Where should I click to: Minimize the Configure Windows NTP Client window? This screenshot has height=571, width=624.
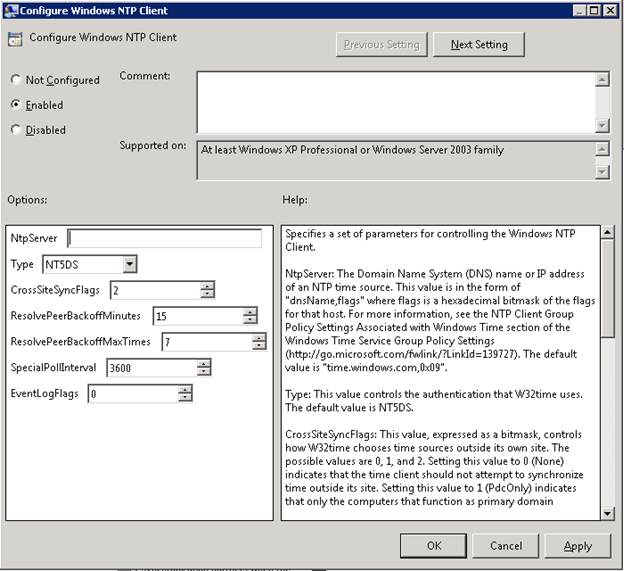[579, 10]
